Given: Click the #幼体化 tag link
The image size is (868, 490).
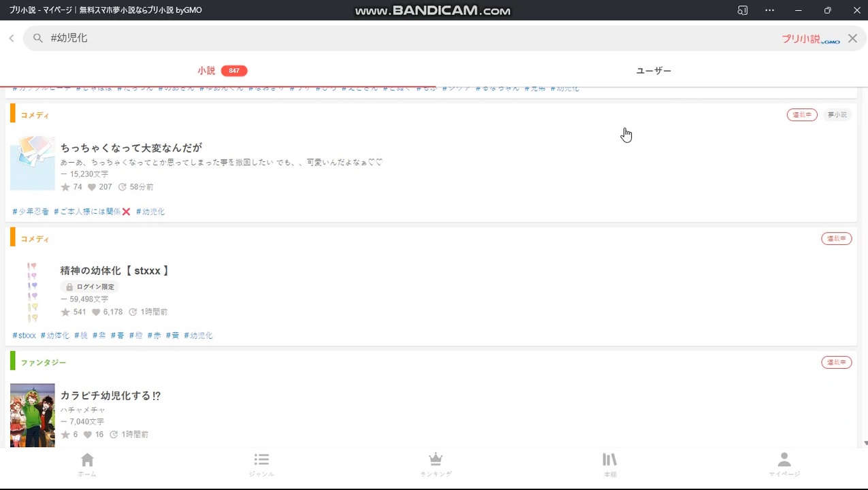Looking at the screenshot, I should click(x=54, y=335).
